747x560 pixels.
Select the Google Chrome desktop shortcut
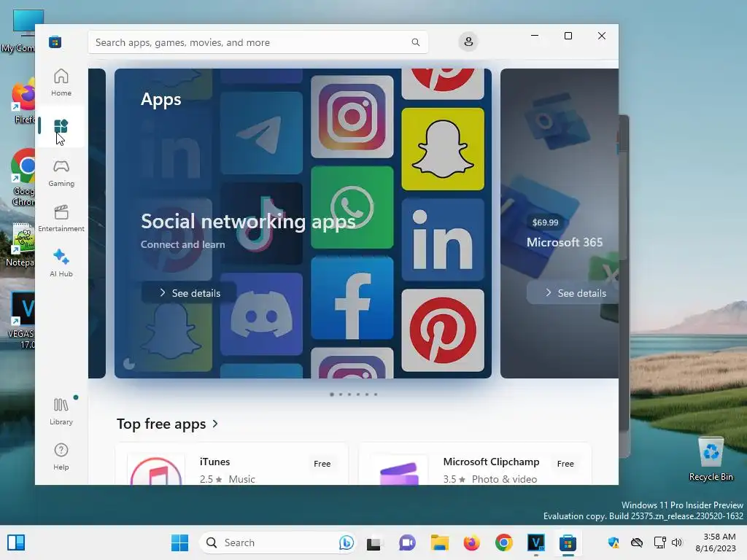click(x=23, y=177)
